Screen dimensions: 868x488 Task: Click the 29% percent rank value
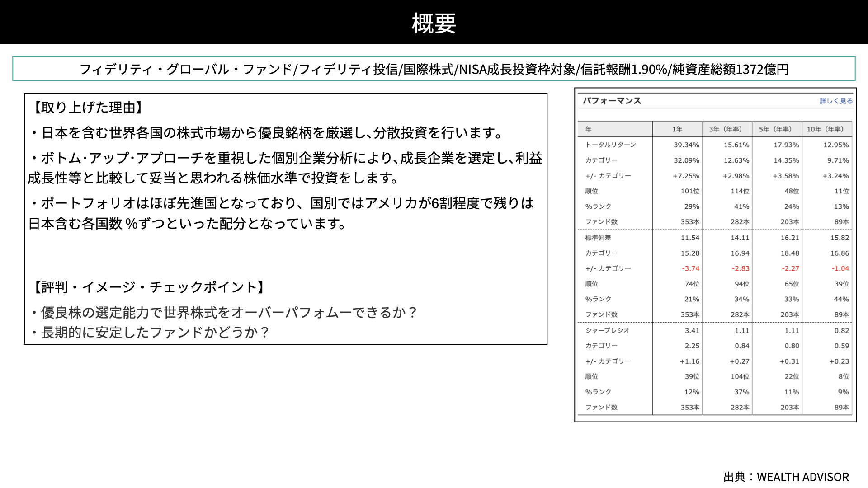click(x=692, y=206)
